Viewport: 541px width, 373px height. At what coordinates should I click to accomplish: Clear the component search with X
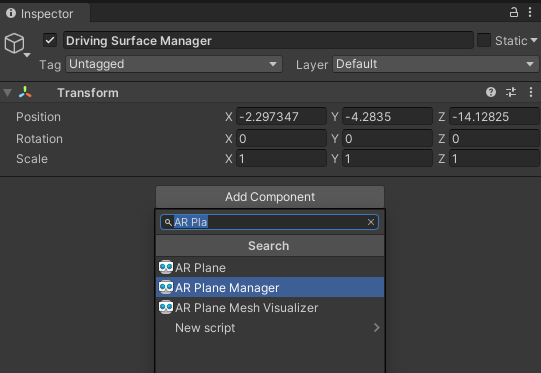371,222
